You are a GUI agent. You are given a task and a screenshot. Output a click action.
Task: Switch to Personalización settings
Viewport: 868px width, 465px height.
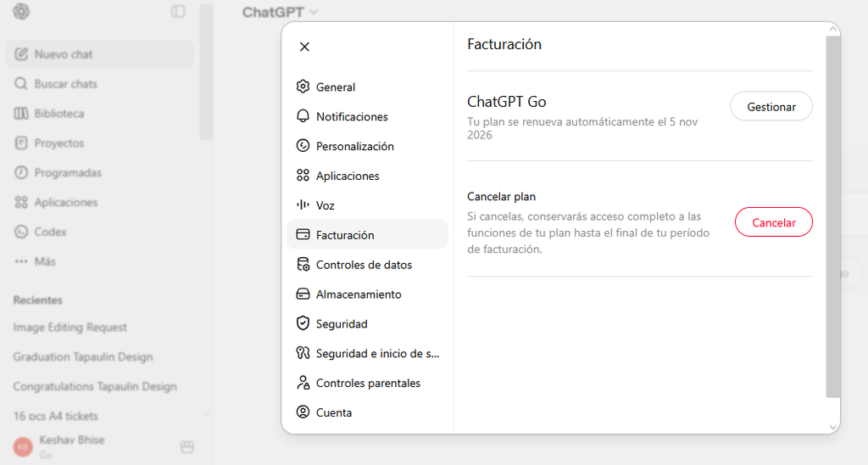coord(368,146)
